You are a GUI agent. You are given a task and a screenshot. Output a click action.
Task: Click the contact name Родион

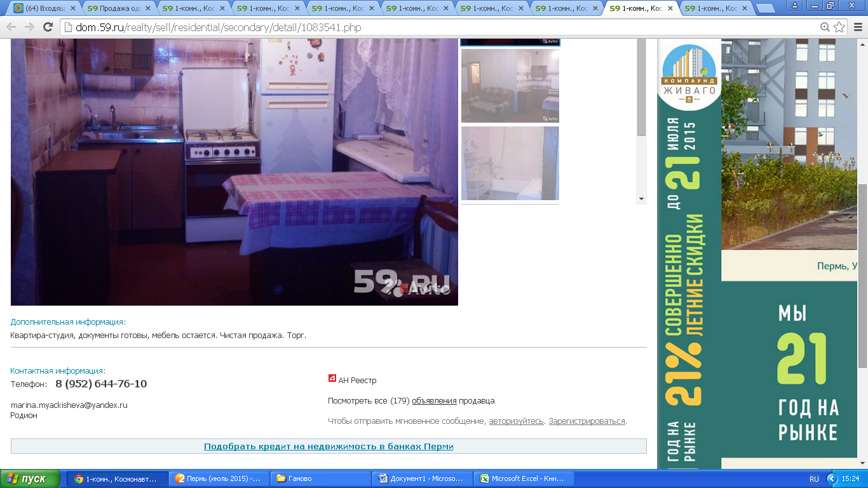point(24,416)
